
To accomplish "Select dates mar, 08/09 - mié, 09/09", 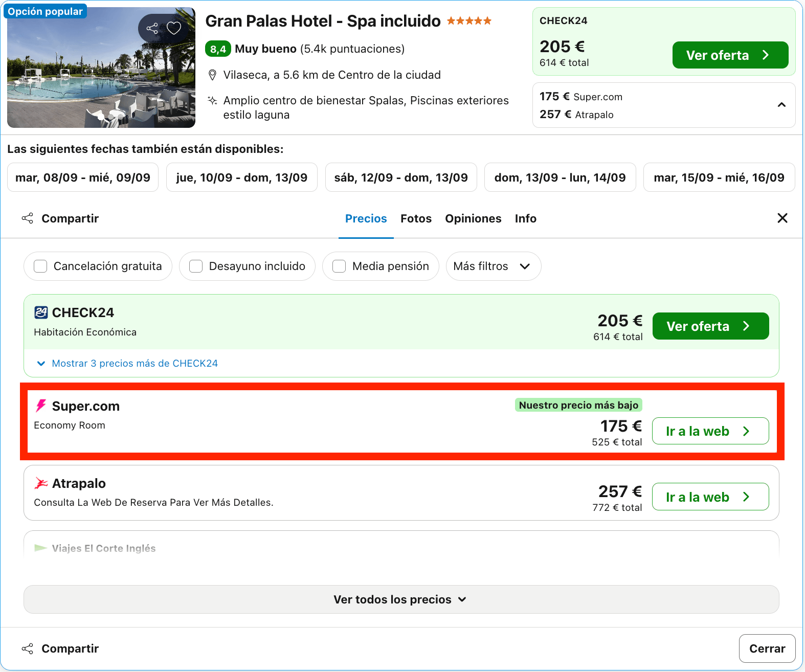I will tap(83, 177).
